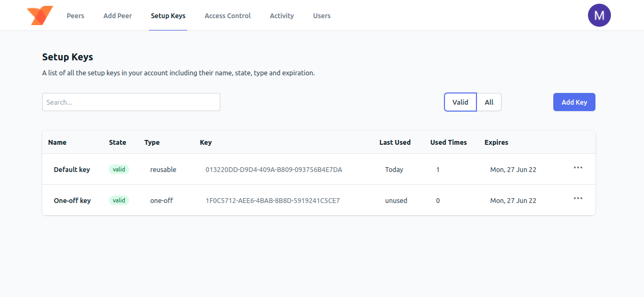Expand the One-off key row options menu
Viewport: 644px width, 297px height.
pos(578,199)
